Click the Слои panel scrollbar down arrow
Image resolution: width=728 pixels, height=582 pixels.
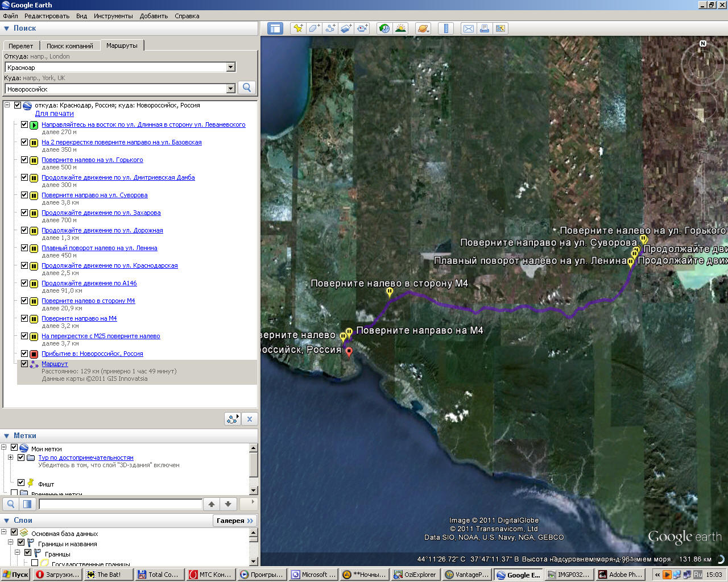tap(254, 562)
